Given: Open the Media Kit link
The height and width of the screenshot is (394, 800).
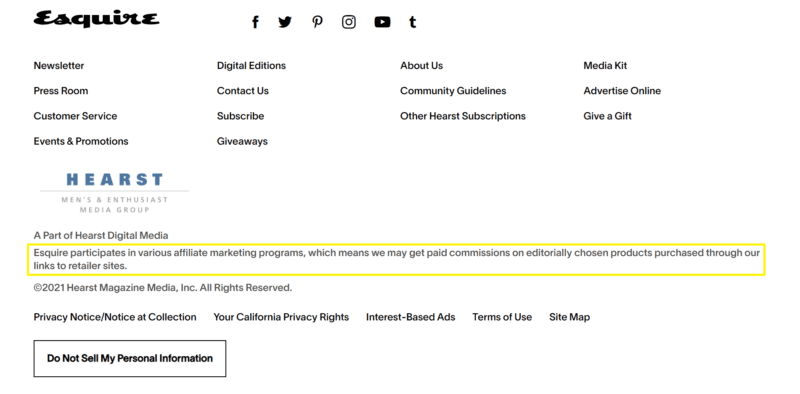Looking at the screenshot, I should pos(605,66).
